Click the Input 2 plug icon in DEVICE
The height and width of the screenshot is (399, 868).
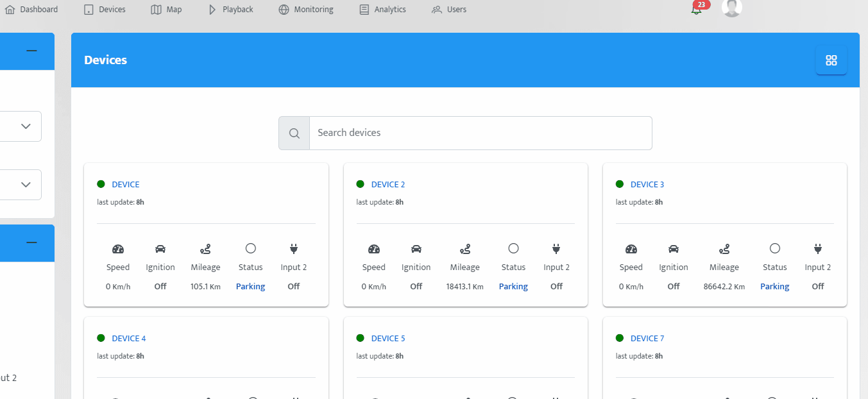tap(294, 249)
